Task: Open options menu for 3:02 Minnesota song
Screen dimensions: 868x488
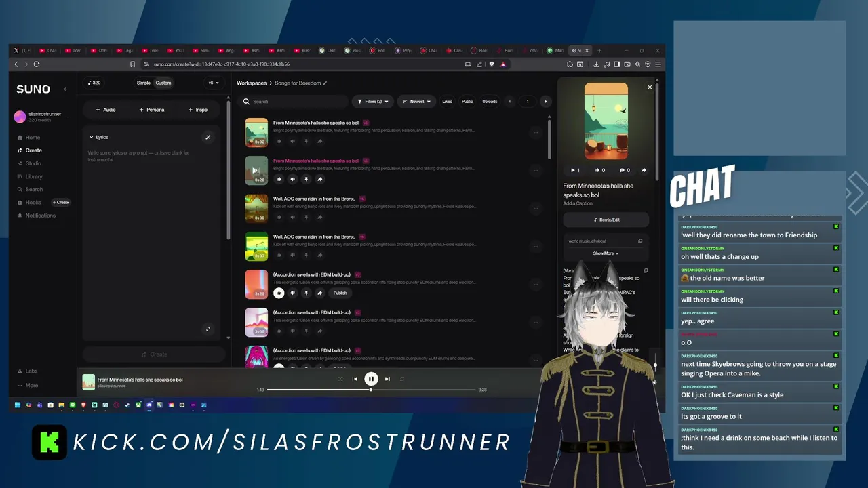Action: pos(536,133)
